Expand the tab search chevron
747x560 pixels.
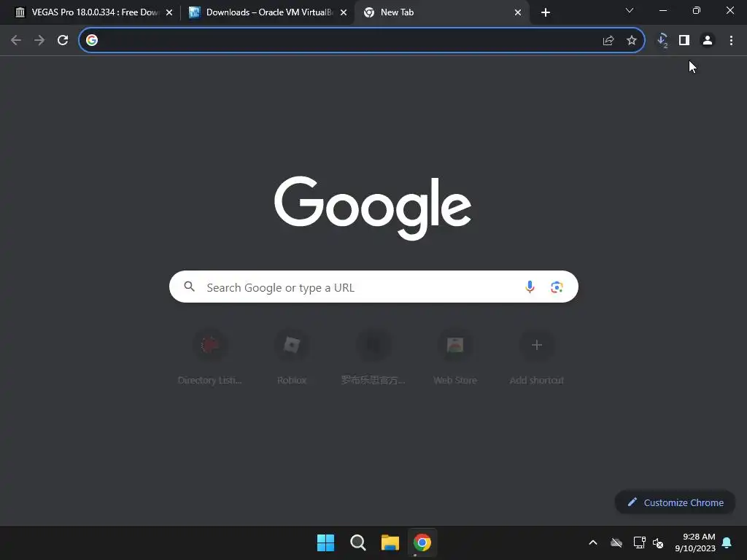pyautogui.click(x=630, y=10)
